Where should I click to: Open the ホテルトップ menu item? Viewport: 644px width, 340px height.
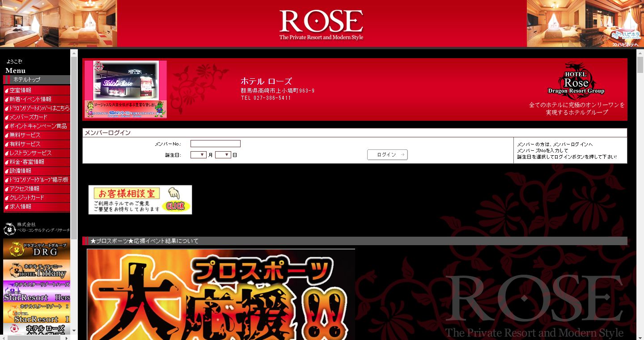[x=37, y=80]
